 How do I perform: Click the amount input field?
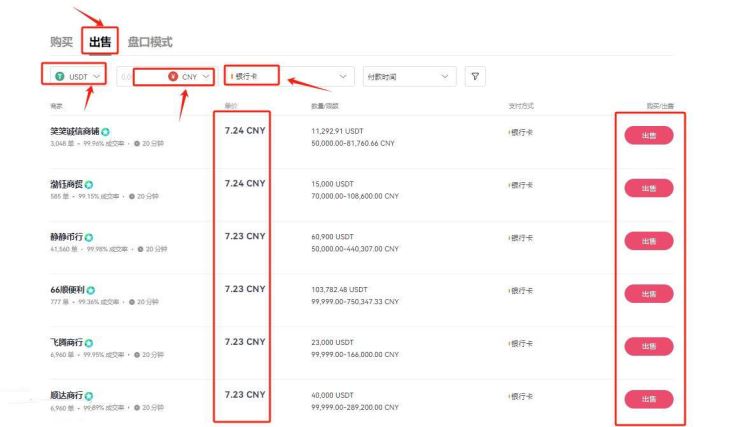(x=141, y=77)
